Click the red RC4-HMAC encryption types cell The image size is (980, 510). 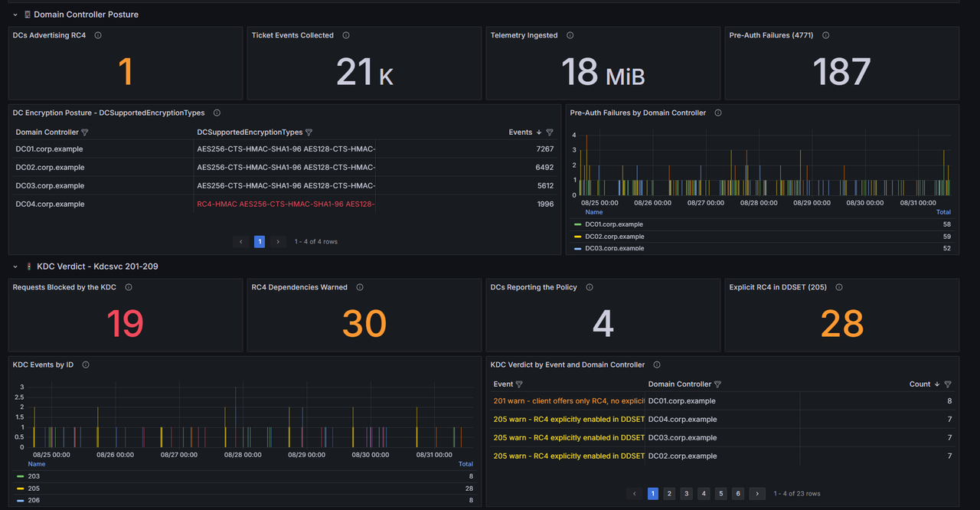coord(286,204)
